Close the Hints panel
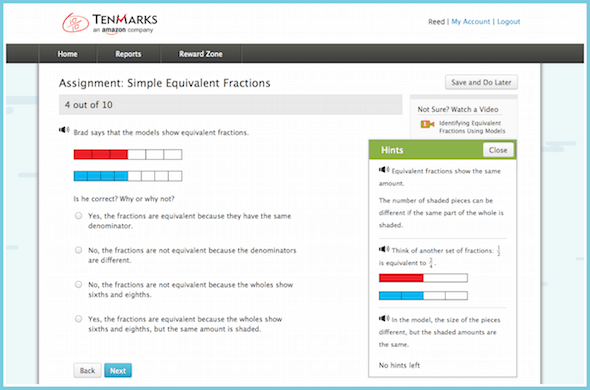The image size is (590, 390). click(x=498, y=150)
